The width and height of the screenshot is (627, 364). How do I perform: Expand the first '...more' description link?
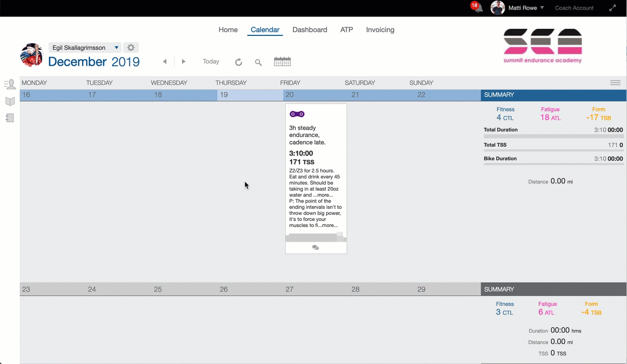pos(324,195)
